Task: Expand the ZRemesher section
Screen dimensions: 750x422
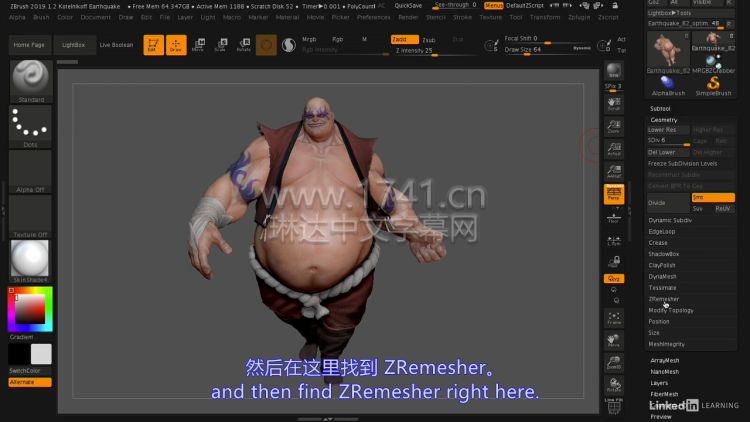Action: pyautogui.click(x=663, y=299)
